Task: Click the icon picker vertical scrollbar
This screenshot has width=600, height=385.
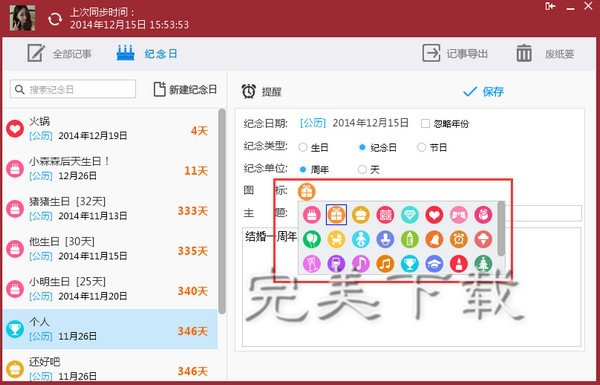Action: coord(501,228)
